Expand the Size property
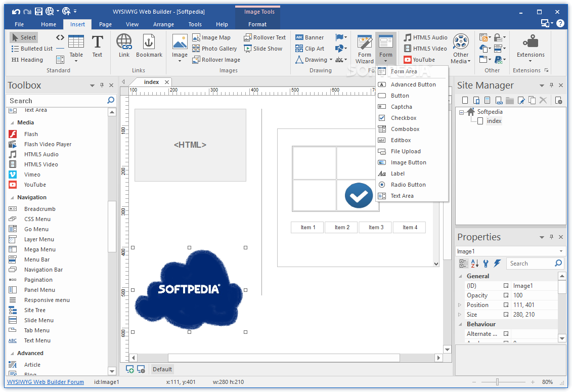The height and width of the screenshot is (392, 572). click(460, 314)
